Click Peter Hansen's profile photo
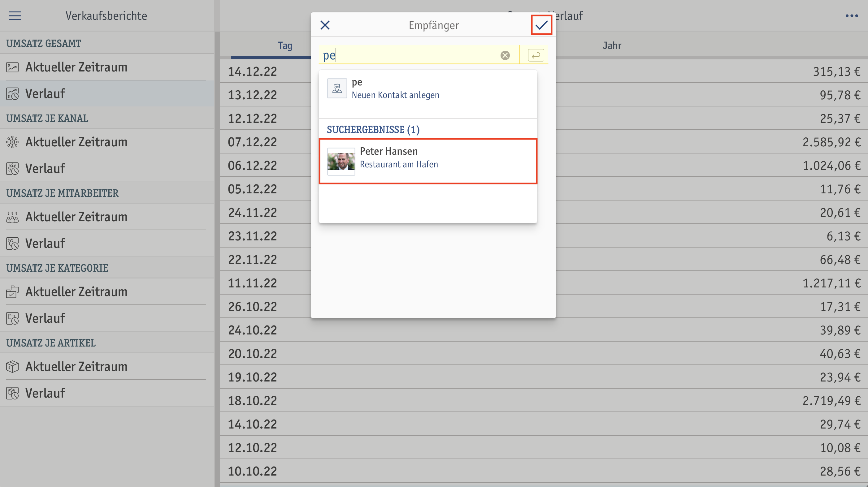Image resolution: width=868 pixels, height=487 pixels. 341,162
